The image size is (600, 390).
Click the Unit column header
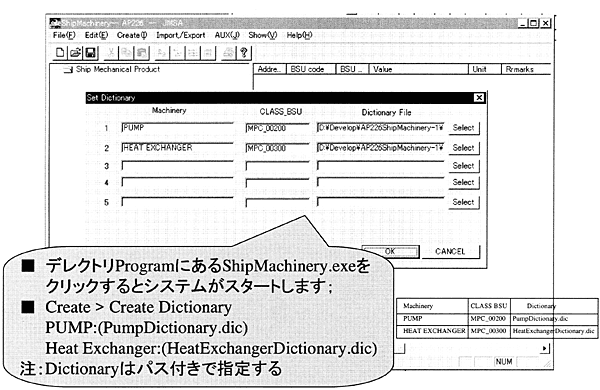point(484,69)
